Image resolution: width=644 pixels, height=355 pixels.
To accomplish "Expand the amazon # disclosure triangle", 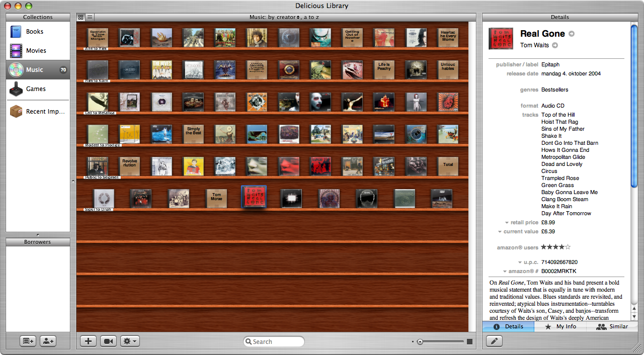I will tap(505, 272).
